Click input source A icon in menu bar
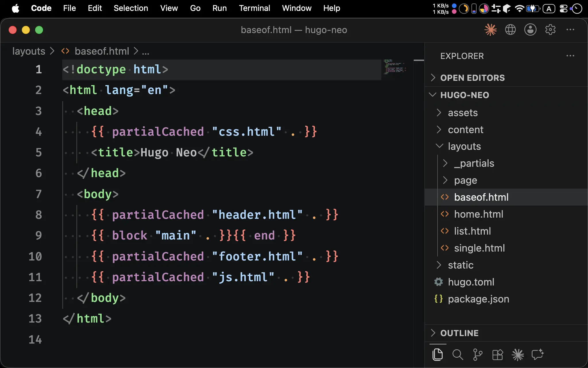The height and width of the screenshot is (368, 588). click(x=549, y=8)
